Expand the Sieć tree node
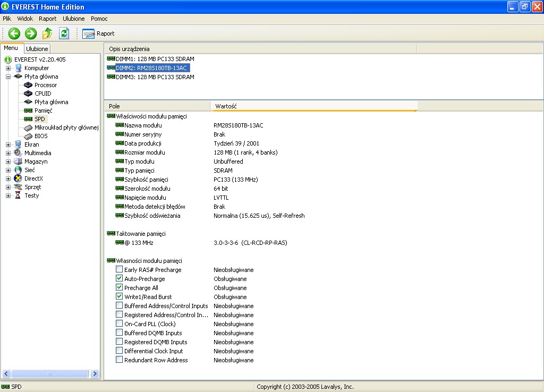This screenshot has width=544, height=392. tap(8, 170)
